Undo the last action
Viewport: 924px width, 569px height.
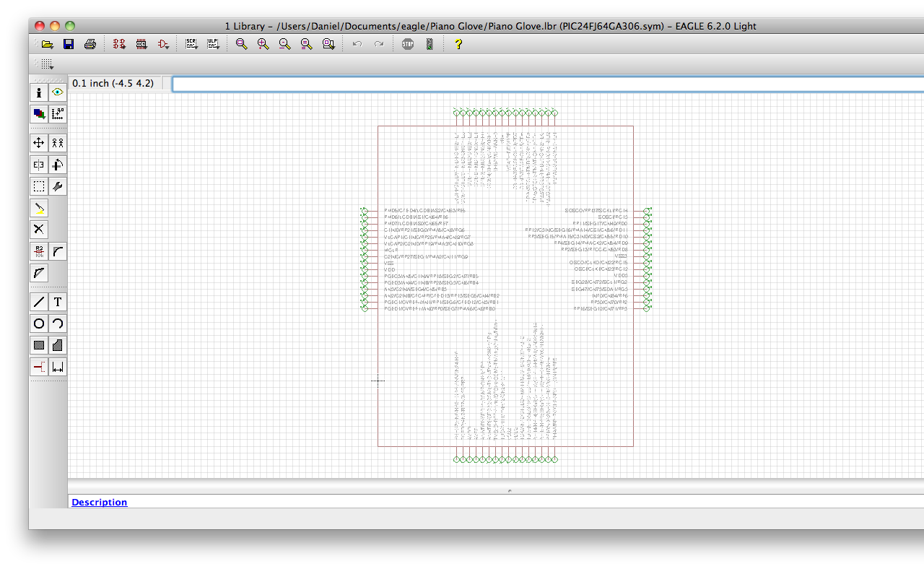[x=357, y=44]
